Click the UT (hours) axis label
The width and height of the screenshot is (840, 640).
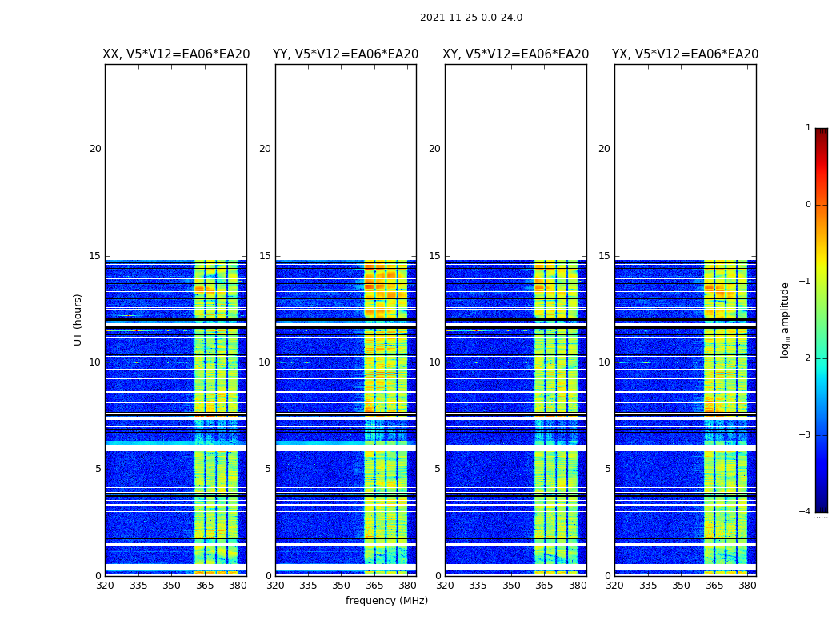(x=78, y=320)
